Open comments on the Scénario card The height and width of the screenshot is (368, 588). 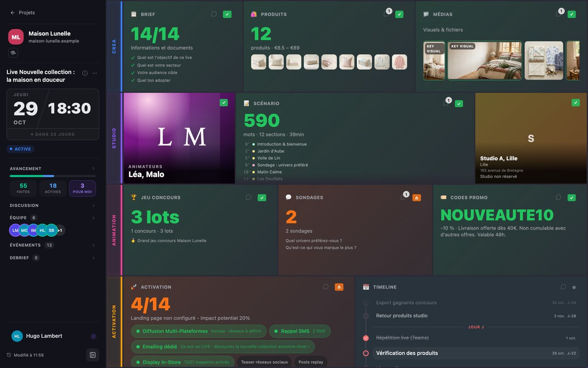click(446, 103)
